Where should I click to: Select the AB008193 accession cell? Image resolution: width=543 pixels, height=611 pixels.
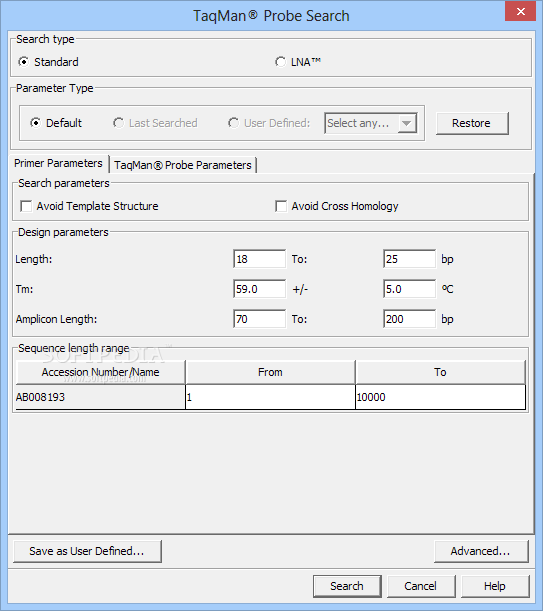100,397
